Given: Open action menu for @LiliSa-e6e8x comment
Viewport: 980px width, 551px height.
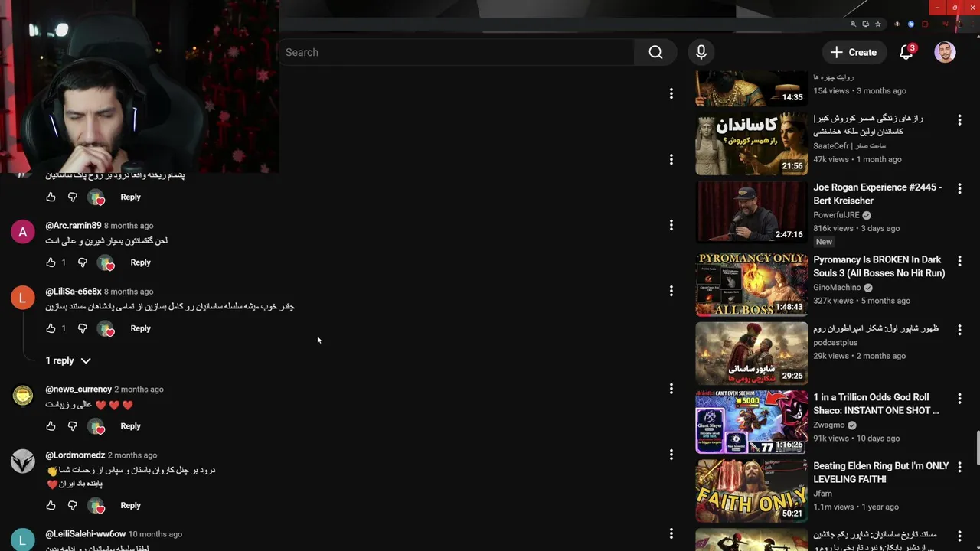Looking at the screenshot, I should (671, 291).
